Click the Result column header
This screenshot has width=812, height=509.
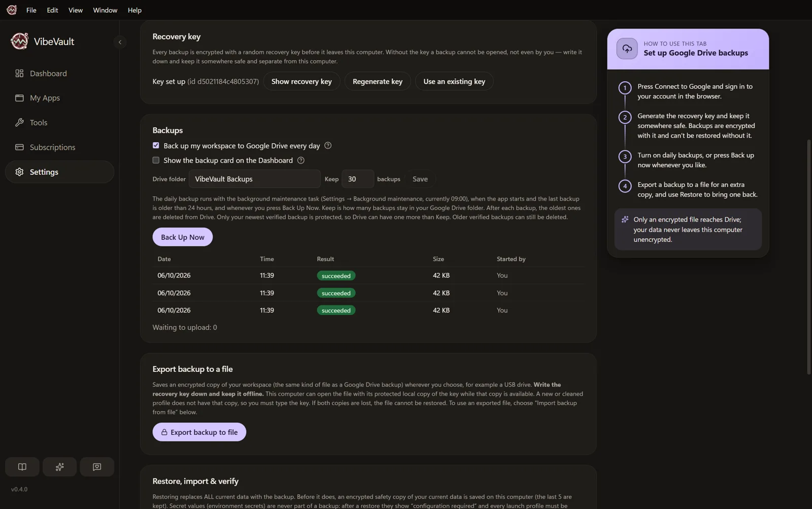[325, 259]
